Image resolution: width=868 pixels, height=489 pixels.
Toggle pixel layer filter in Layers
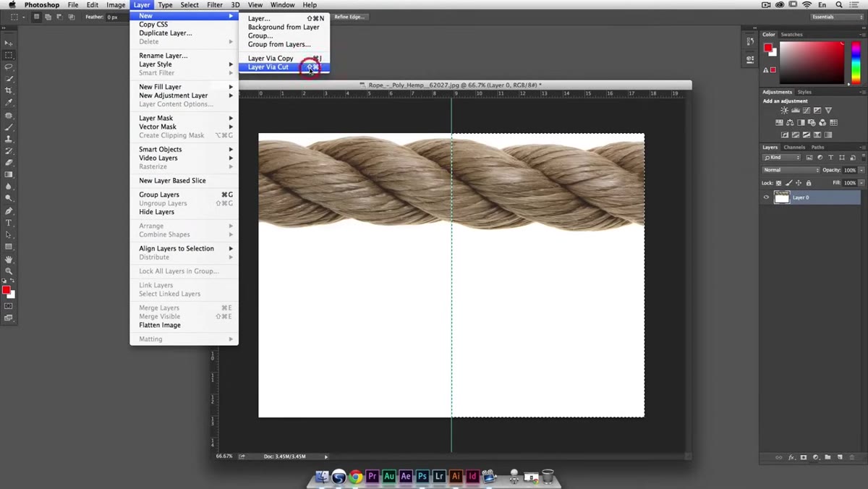pos(809,158)
